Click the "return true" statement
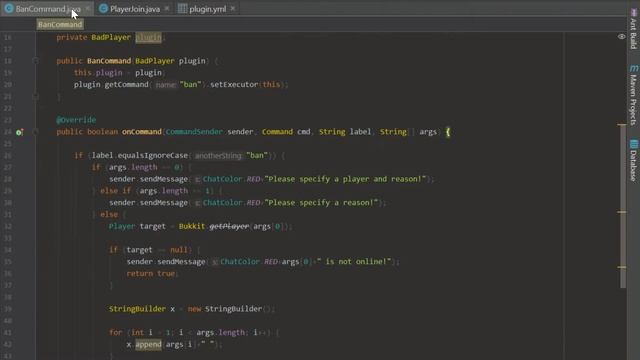The image size is (640, 360). coord(151,273)
